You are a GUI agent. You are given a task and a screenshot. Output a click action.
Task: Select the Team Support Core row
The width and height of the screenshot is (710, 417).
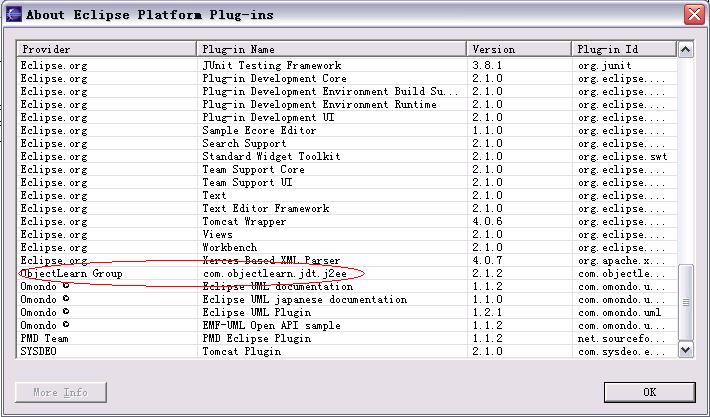pyautogui.click(x=347, y=169)
